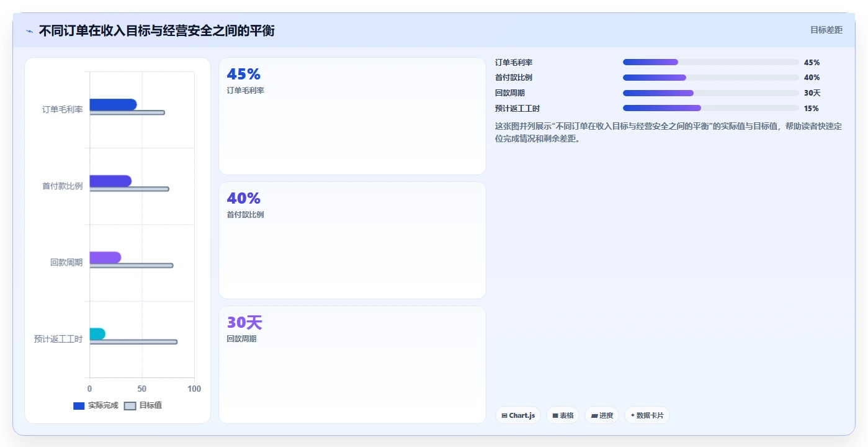This screenshot has width=868, height=447.
Task: Click the gray 订单毛利率 target bar in chart
Action: click(x=127, y=112)
